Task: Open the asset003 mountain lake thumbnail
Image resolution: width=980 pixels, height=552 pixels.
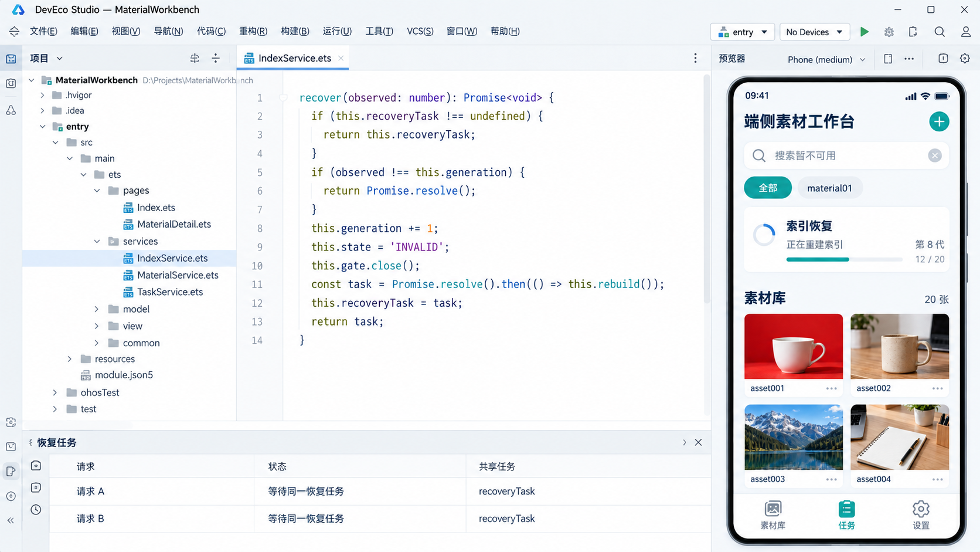Action: [794, 437]
